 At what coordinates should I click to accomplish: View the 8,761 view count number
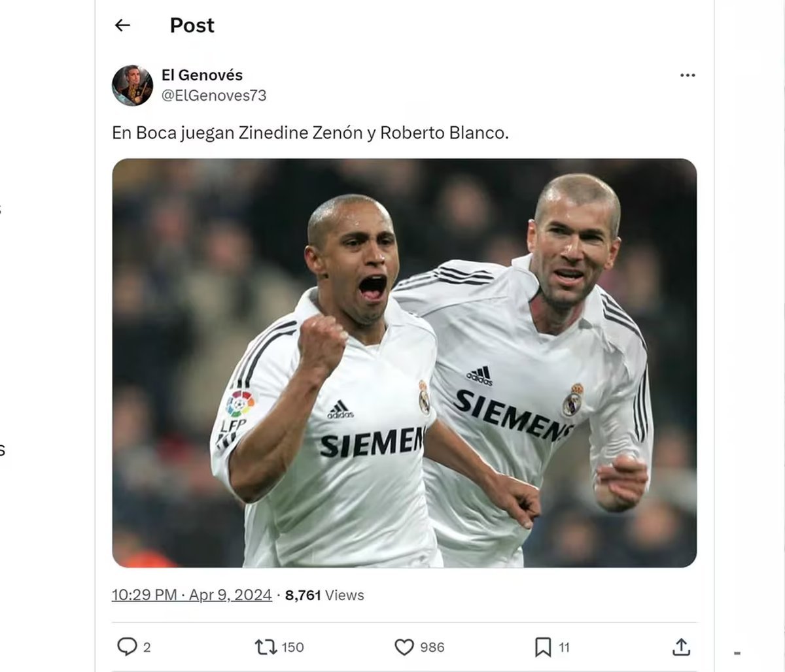point(303,595)
